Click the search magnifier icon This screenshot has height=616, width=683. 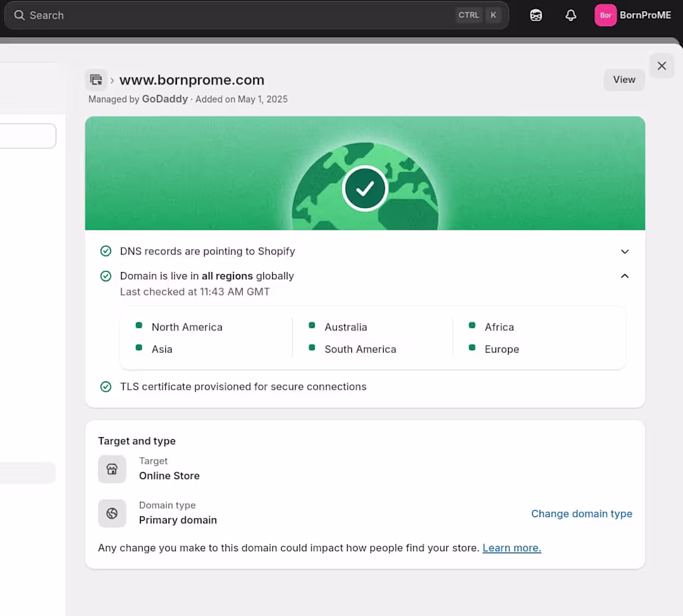(19, 15)
